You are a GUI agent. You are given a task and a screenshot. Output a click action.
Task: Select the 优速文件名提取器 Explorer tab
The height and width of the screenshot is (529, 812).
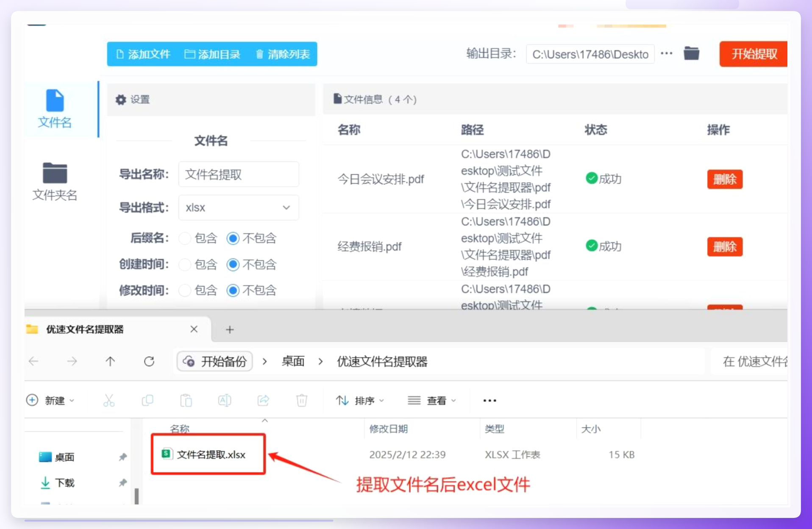118,329
